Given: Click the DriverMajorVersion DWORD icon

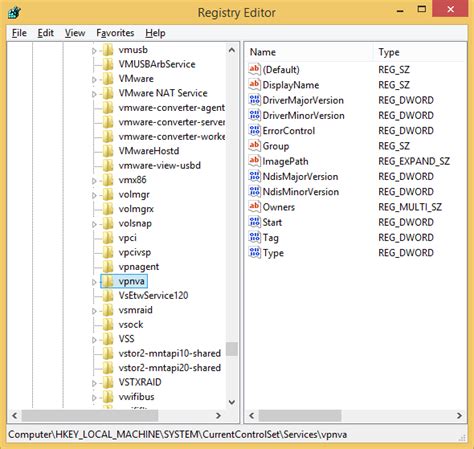Looking at the screenshot, I should (254, 100).
